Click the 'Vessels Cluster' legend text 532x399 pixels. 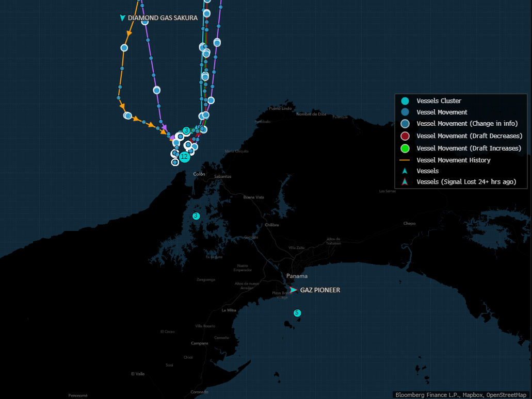pyautogui.click(x=439, y=101)
